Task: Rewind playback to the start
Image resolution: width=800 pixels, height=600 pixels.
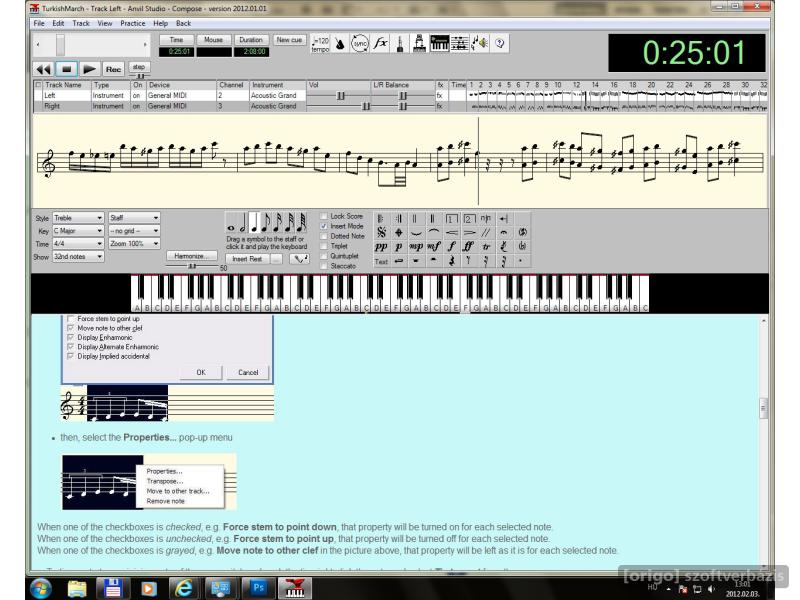Action: point(43,69)
